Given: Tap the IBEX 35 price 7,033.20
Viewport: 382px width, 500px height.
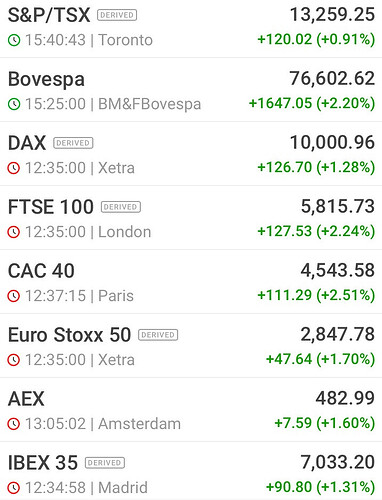Looking at the screenshot, I should (x=338, y=463).
